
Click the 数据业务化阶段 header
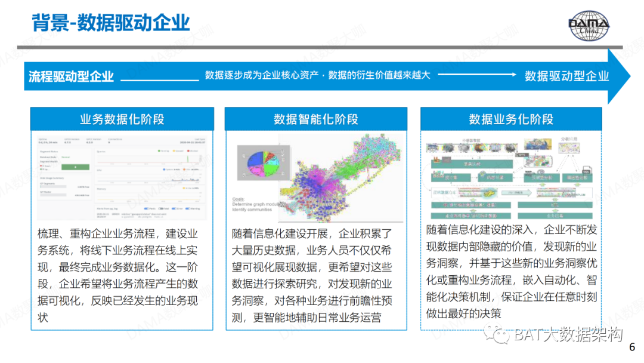tap(512, 119)
